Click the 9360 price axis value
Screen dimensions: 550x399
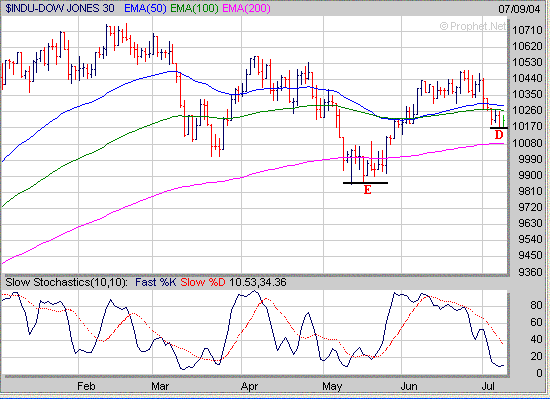pyautogui.click(x=530, y=272)
